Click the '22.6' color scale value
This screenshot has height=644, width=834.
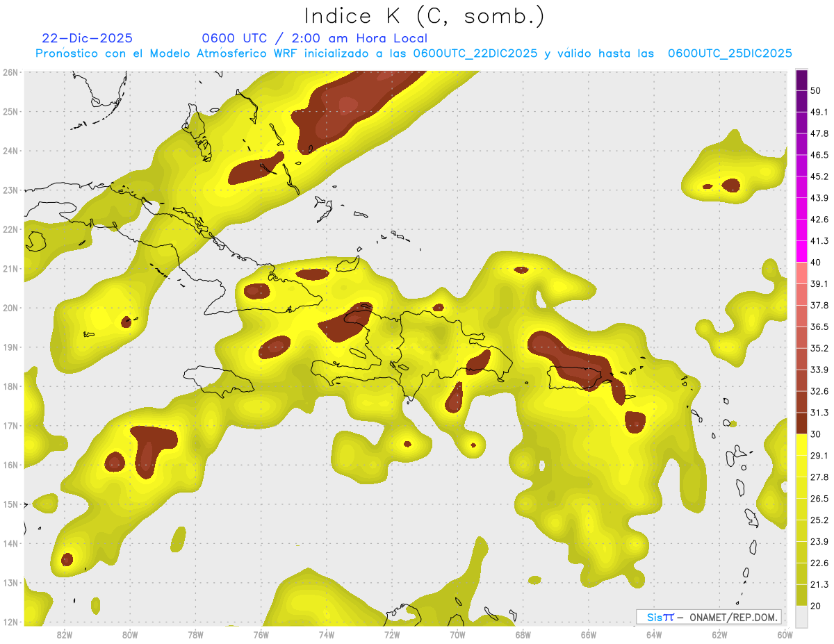coord(819,563)
